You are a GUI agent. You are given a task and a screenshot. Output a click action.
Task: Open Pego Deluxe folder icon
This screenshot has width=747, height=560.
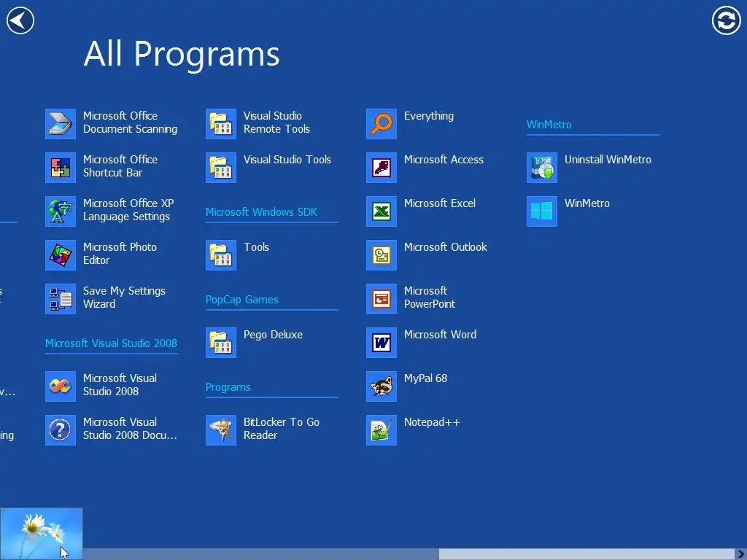point(221,343)
